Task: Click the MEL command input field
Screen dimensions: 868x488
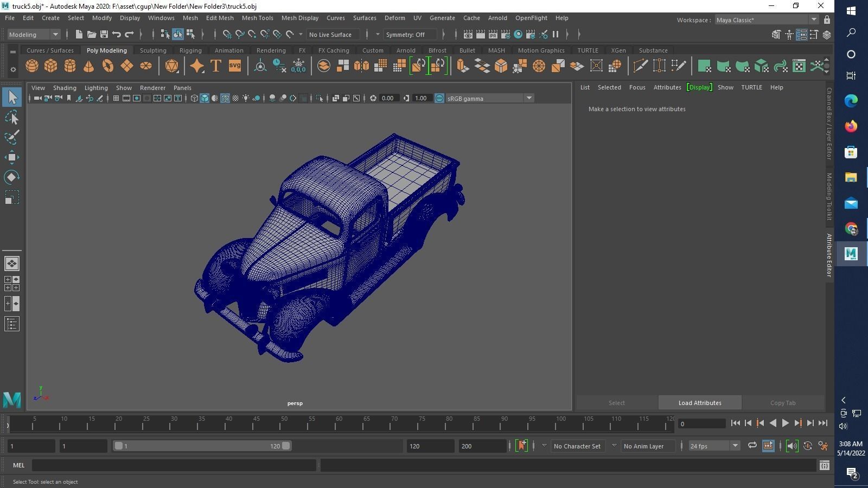Action: pyautogui.click(x=174, y=465)
